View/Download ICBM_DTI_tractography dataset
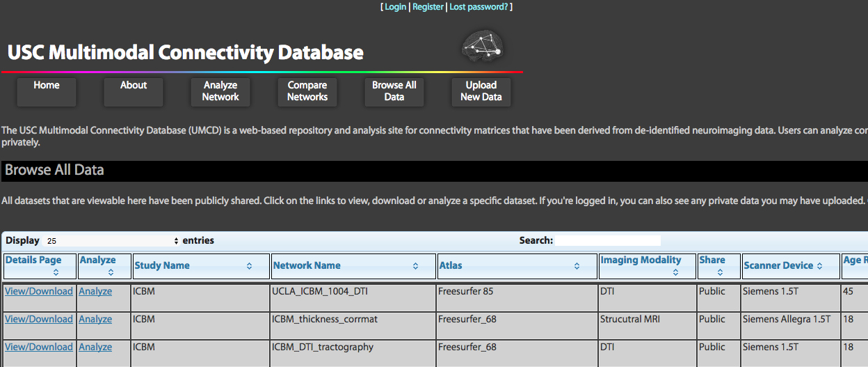This screenshot has width=868, height=367. pos(39,347)
